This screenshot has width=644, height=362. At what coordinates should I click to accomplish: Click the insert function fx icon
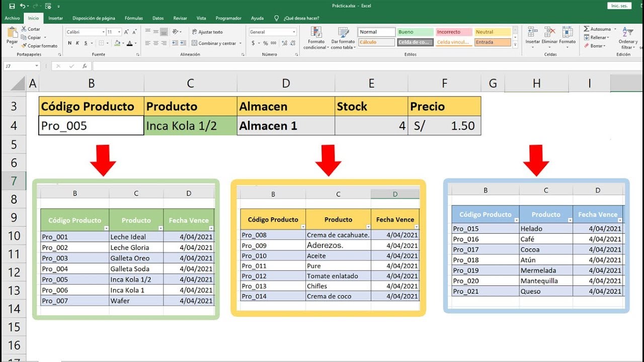point(85,66)
